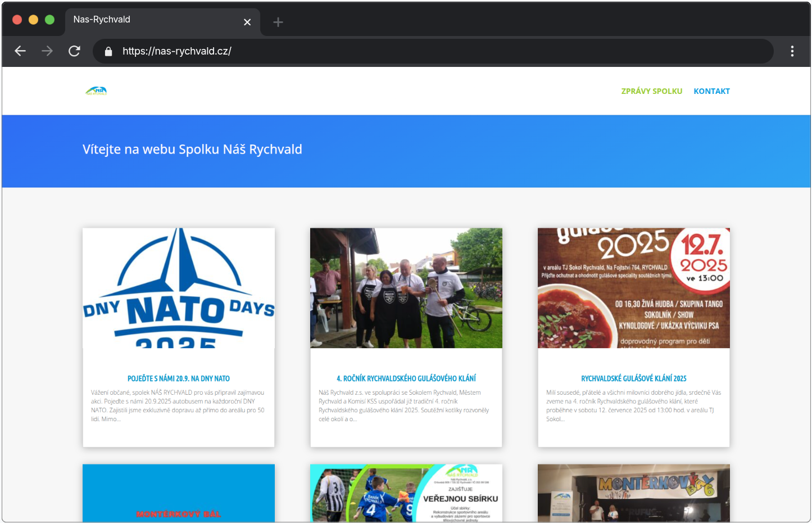This screenshot has height=523, width=812.
Task: Go to the Kontakt page
Action: 711,91
